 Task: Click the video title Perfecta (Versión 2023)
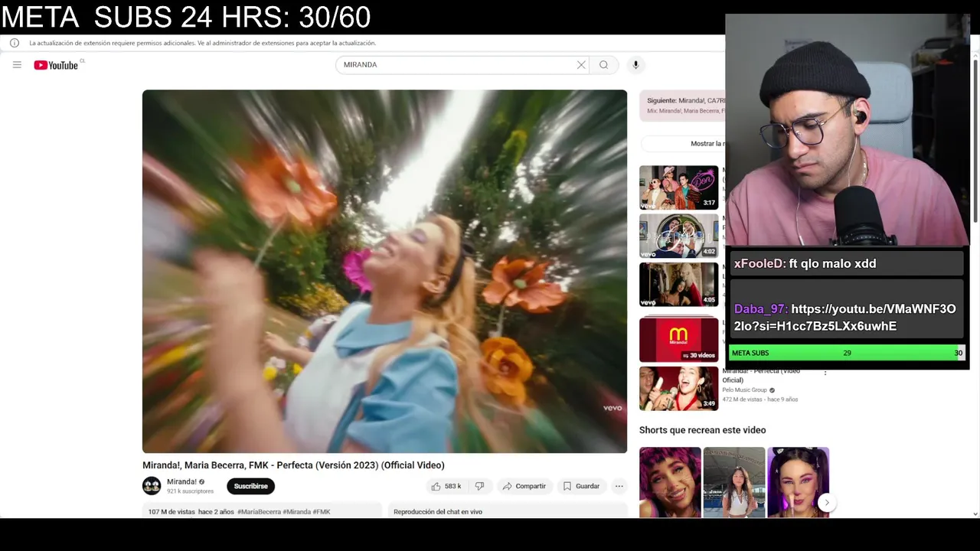point(293,465)
